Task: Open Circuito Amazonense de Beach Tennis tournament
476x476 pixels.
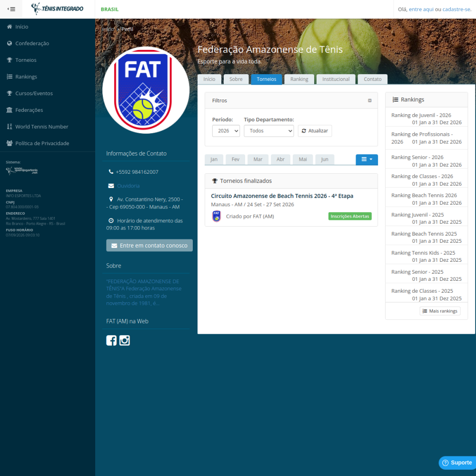Action: pos(282,196)
